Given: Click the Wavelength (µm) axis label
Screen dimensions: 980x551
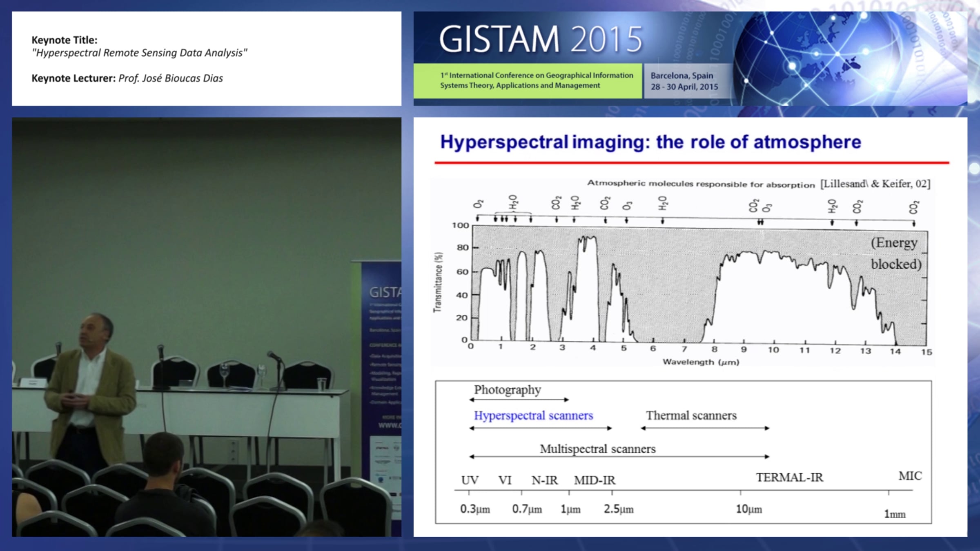Looking at the screenshot, I should click(700, 362).
